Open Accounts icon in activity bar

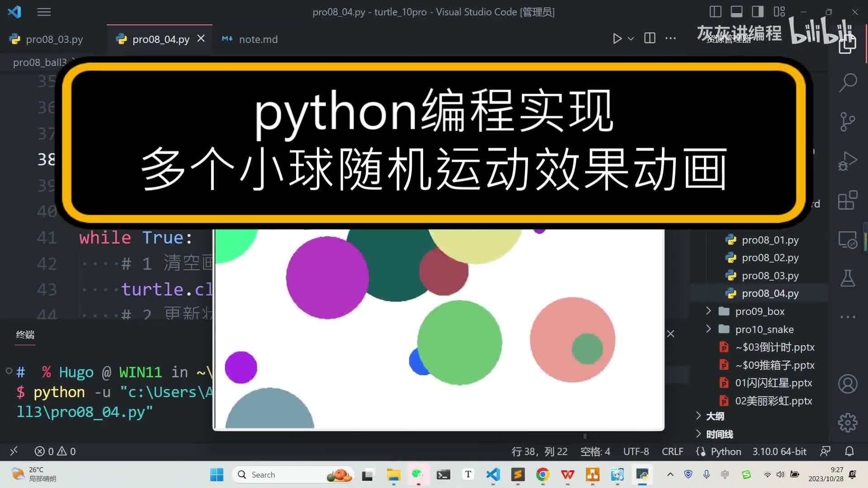[848, 384]
